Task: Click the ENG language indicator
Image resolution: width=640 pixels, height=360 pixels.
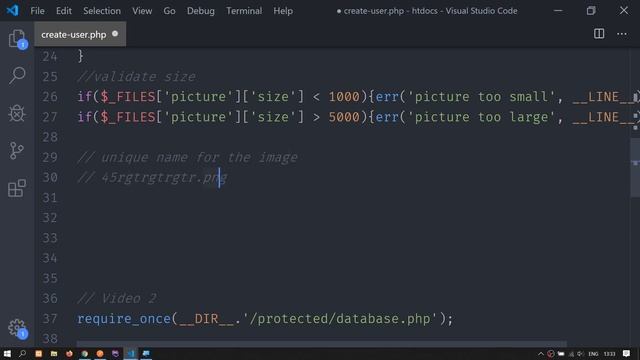Action: 593,354
